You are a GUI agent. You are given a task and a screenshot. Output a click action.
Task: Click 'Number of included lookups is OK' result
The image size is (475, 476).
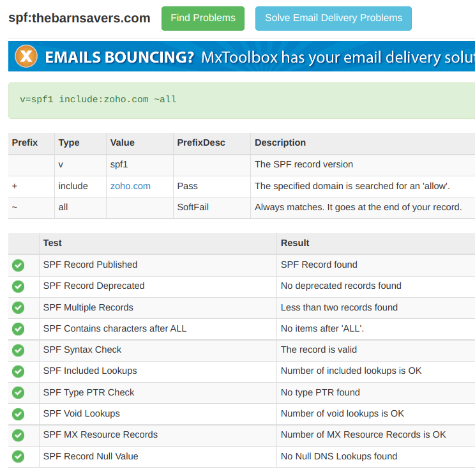coord(351,371)
